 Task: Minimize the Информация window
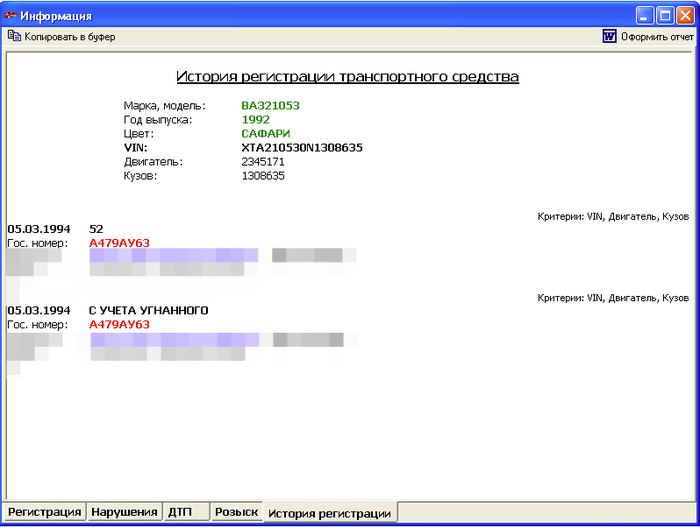point(645,16)
